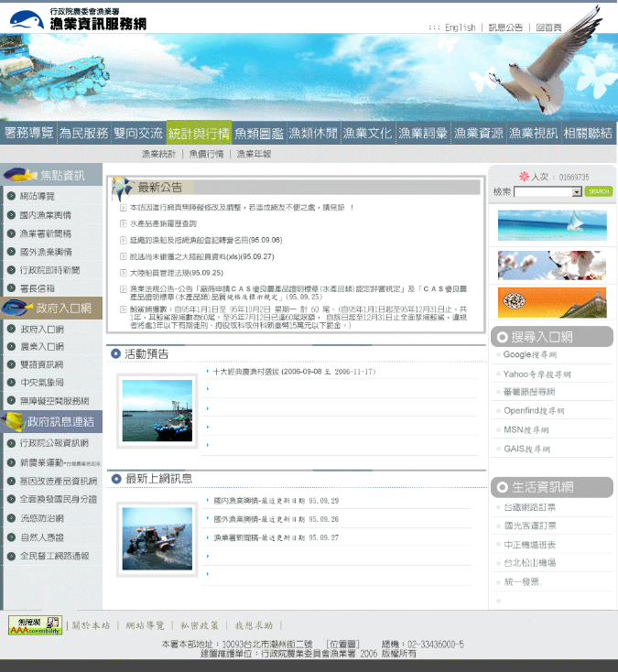The height and width of the screenshot is (672, 618).
Task: Open the 統計與行情 navigation tab
Action: 199,133
